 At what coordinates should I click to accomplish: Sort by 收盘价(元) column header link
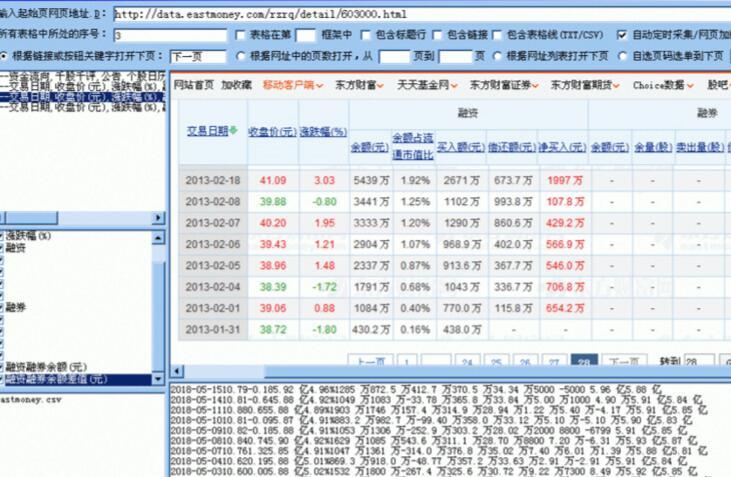click(271, 132)
